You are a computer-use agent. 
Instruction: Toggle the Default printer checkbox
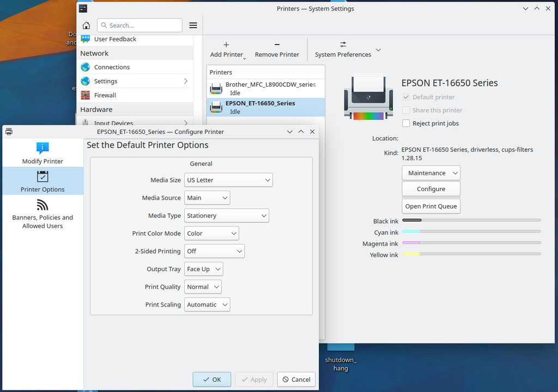tap(406, 97)
